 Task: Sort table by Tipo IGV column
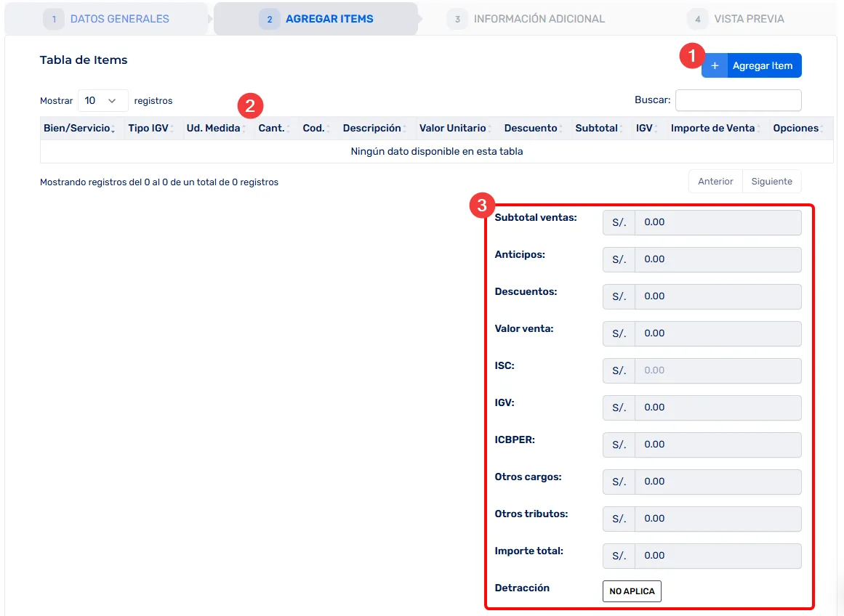[x=148, y=128]
